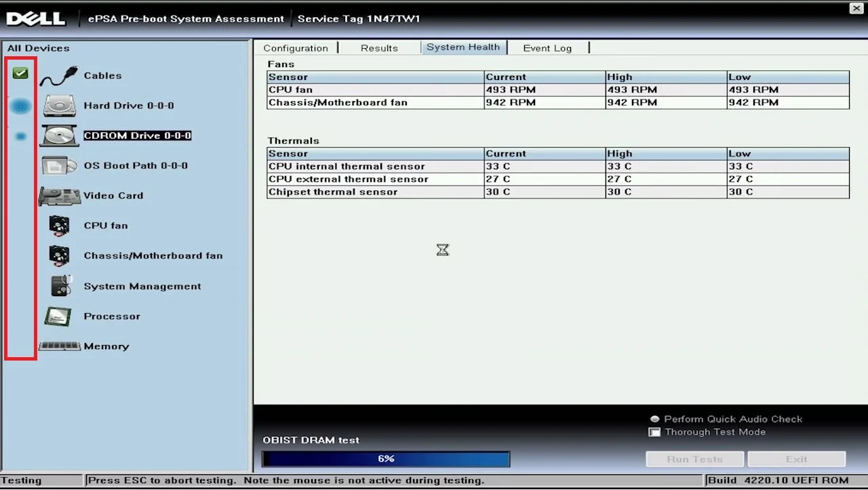Click the Video Card icon

60,196
